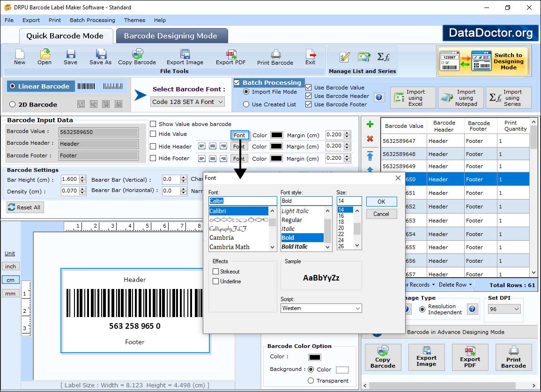Open the Export menu

tap(31, 20)
